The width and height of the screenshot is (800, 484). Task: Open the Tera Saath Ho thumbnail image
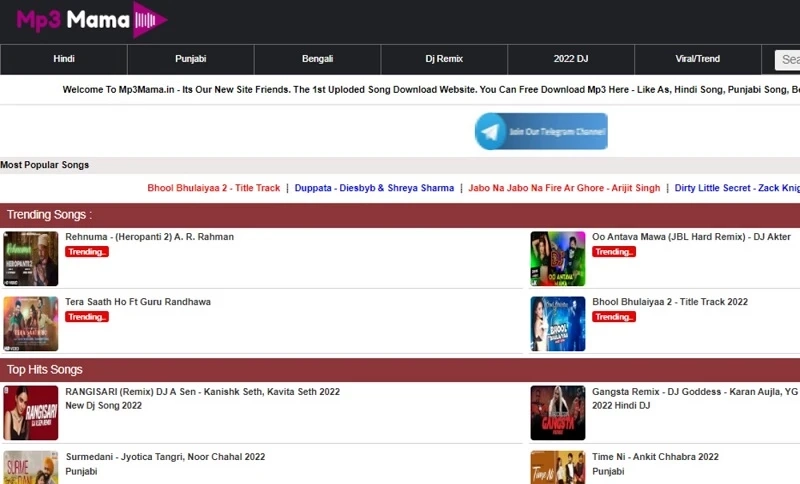point(31,324)
